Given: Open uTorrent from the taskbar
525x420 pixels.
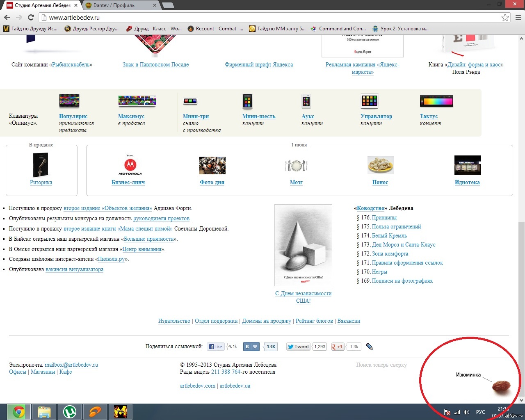Looking at the screenshot, I should (69, 411).
